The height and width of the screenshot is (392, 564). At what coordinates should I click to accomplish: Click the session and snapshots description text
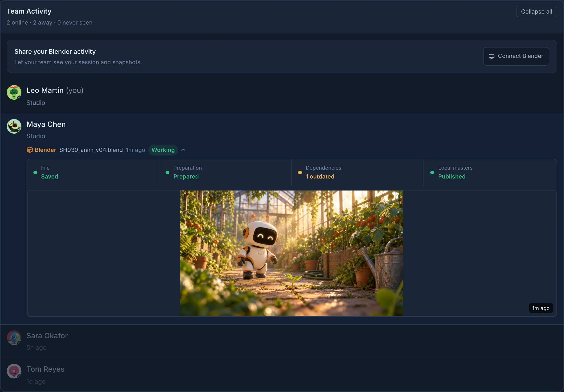78,62
